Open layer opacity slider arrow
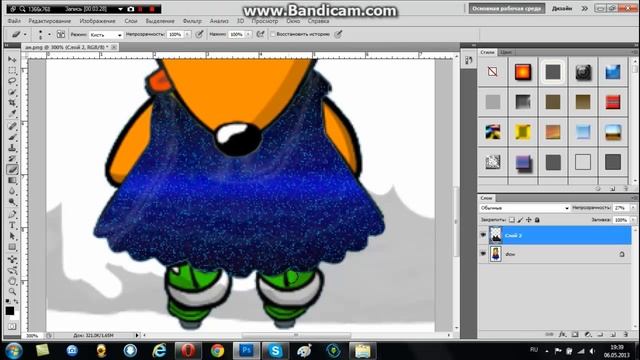This screenshot has height=360, width=640. pos(633,208)
